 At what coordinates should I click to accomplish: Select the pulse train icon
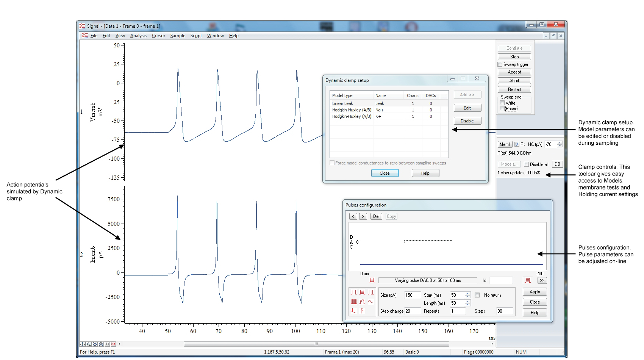(x=354, y=301)
